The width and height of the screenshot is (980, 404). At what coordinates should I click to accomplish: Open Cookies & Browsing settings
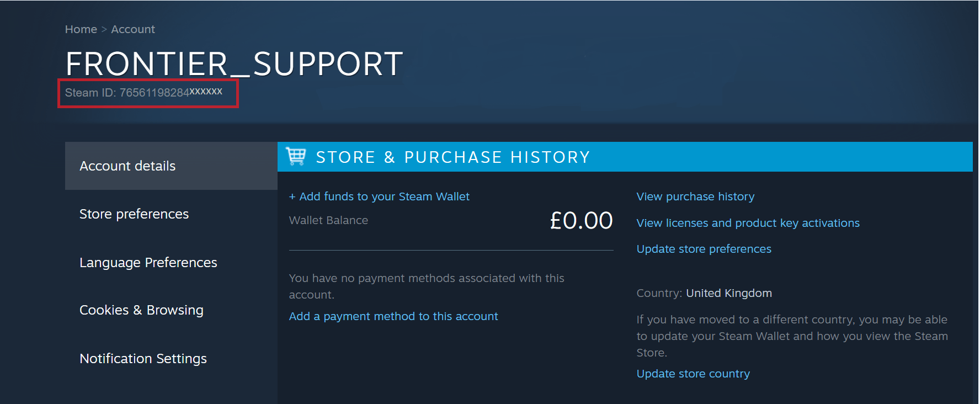[x=141, y=310]
